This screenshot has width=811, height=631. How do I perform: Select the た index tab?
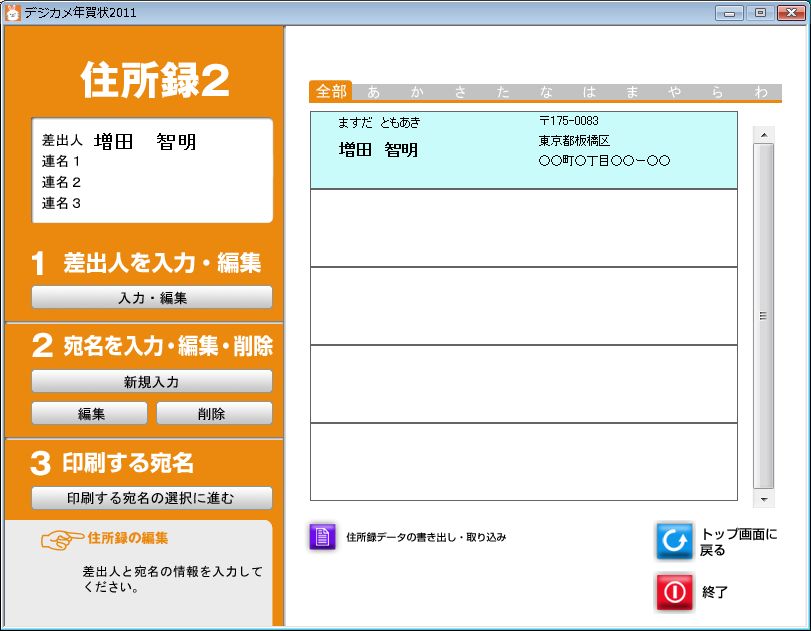click(503, 92)
